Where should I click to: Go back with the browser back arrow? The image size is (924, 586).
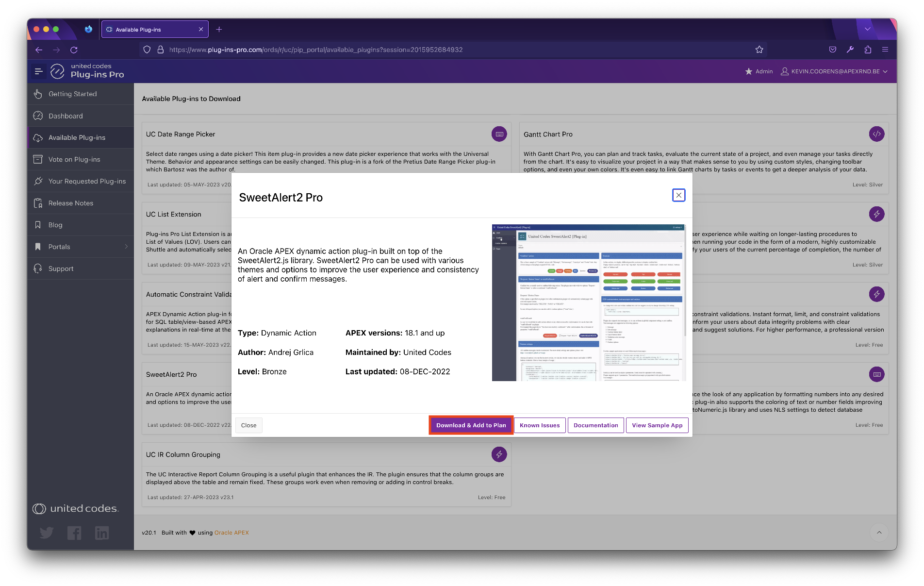pos(39,50)
